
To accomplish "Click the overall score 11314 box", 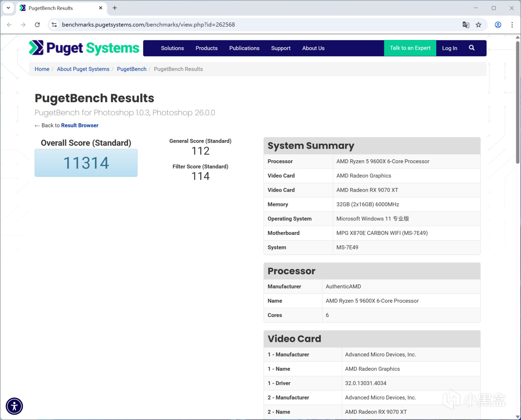I will click(x=86, y=163).
